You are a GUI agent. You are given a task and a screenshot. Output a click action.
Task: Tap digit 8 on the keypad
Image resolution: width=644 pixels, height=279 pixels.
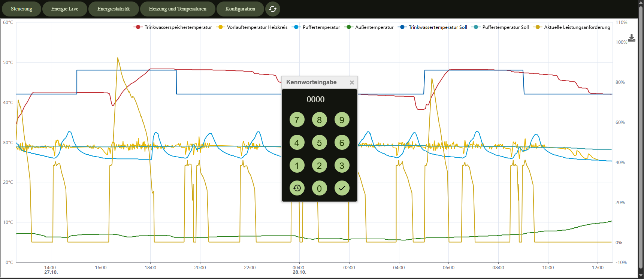click(x=320, y=120)
